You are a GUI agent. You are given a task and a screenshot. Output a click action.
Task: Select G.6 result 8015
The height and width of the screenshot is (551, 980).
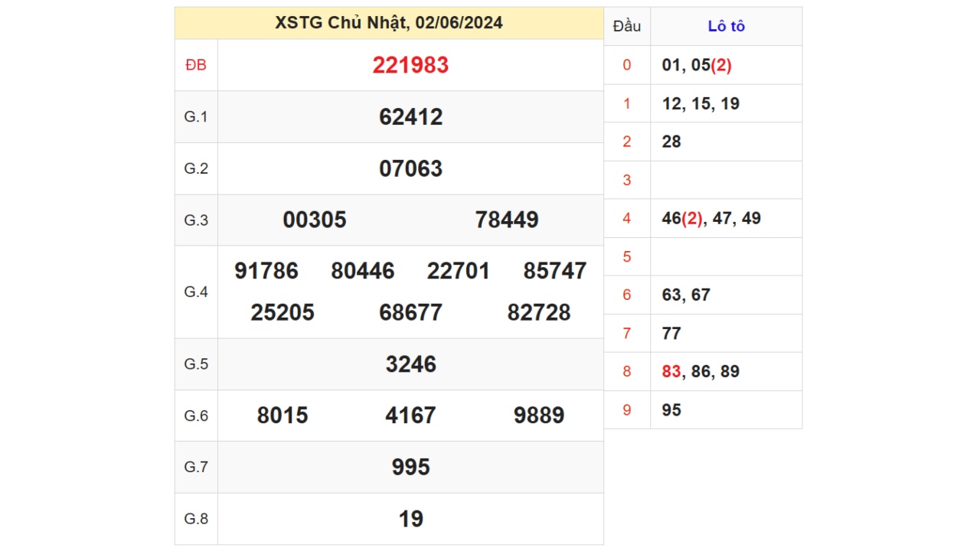pyautogui.click(x=283, y=416)
